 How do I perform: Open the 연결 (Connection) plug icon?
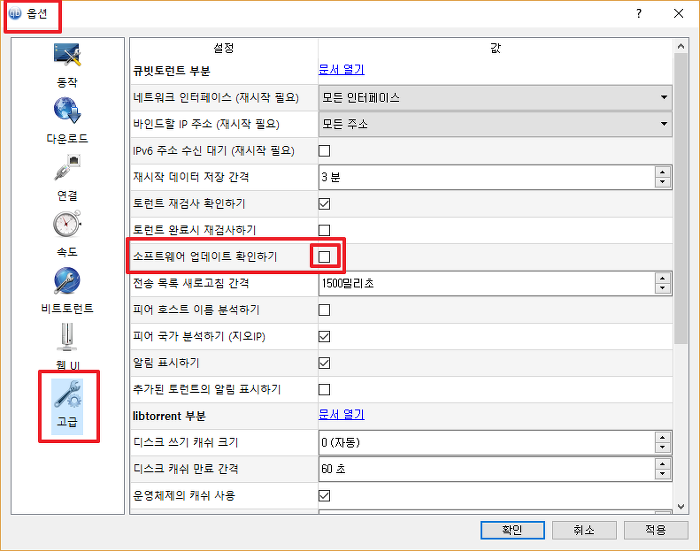pyautogui.click(x=67, y=167)
